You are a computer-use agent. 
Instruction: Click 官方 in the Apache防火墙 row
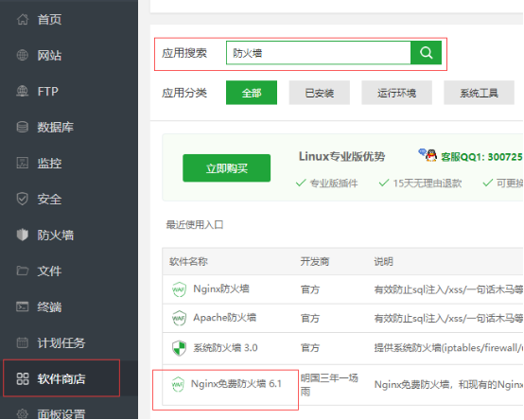click(x=310, y=318)
